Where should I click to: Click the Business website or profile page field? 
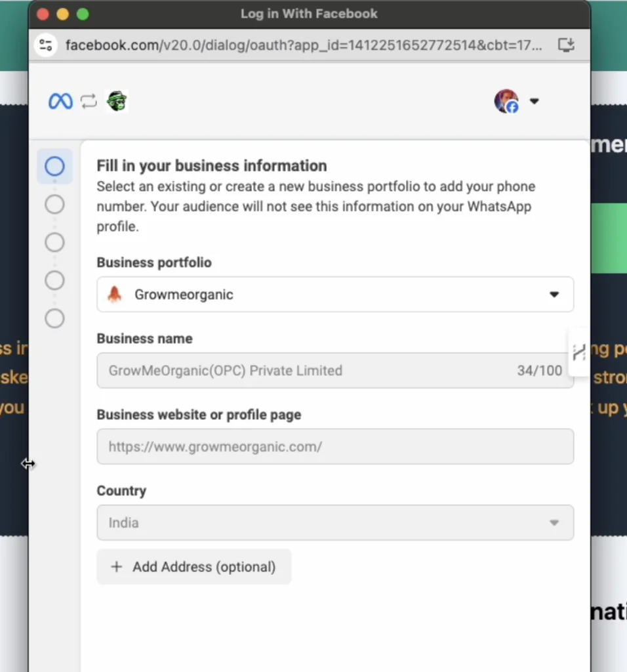click(335, 446)
